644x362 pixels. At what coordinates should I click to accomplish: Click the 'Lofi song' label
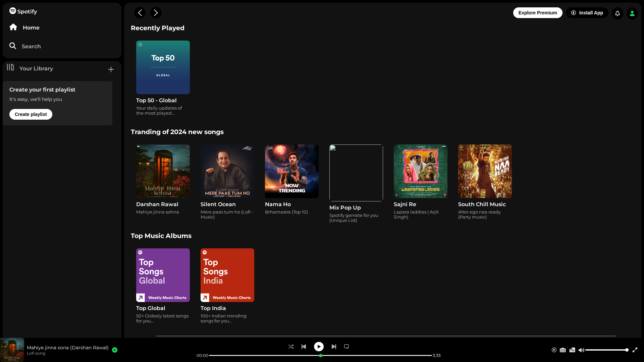click(36, 353)
